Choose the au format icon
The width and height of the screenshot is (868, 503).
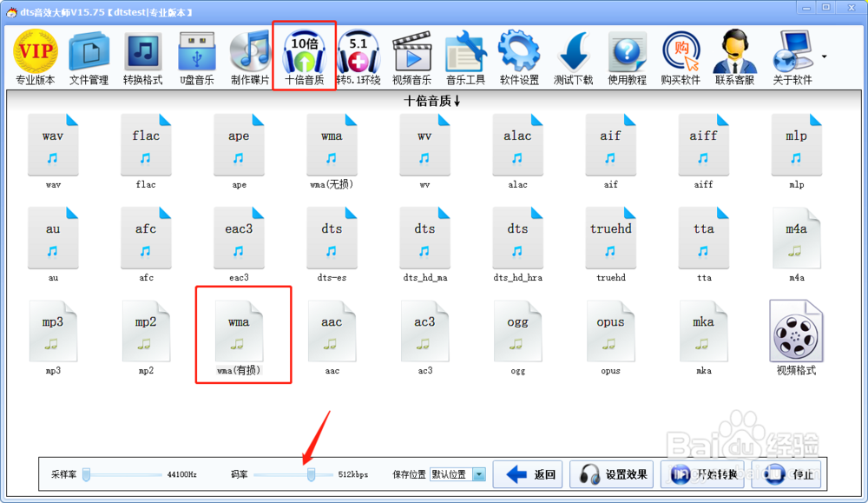53,244
